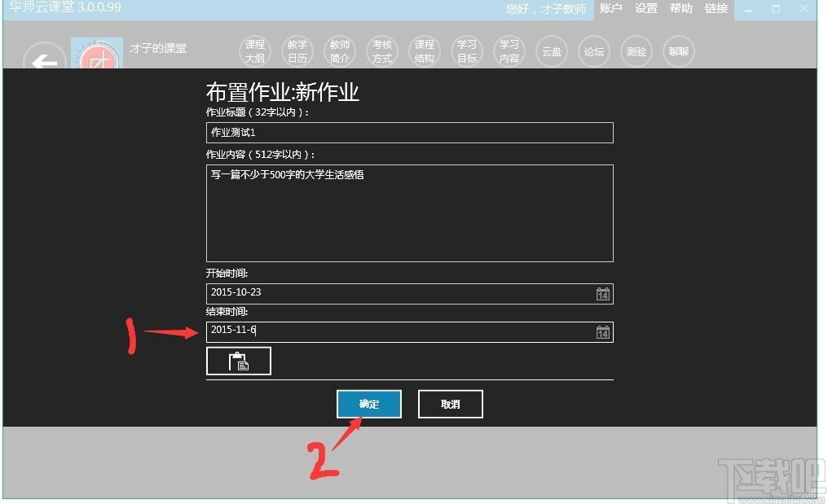Screen dimensions: 828x504
Task: Open the 考核方式 round icon
Action: point(381,52)
